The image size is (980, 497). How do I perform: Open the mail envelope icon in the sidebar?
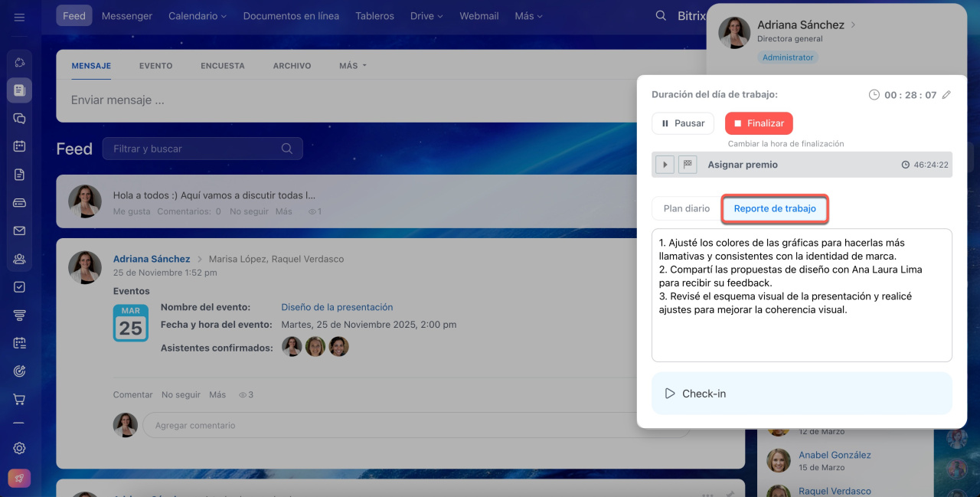click(19, 231)
